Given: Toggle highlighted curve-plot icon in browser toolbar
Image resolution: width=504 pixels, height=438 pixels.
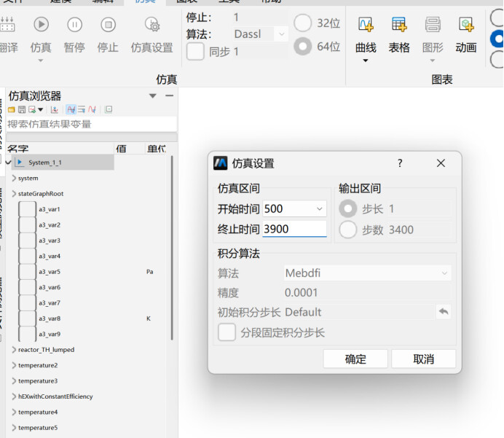Looking at the screenshot, I should pyautogui.click(x=71, y=109).
